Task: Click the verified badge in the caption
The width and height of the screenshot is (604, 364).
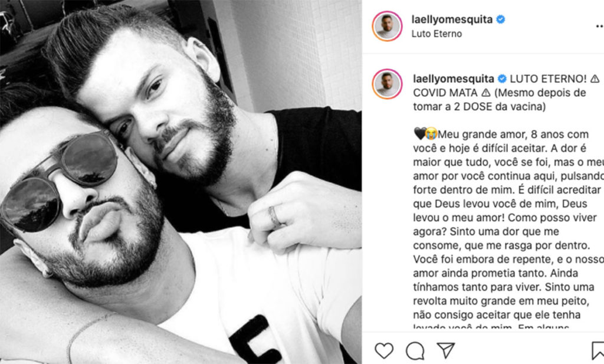Action: (x=502, y=78)
